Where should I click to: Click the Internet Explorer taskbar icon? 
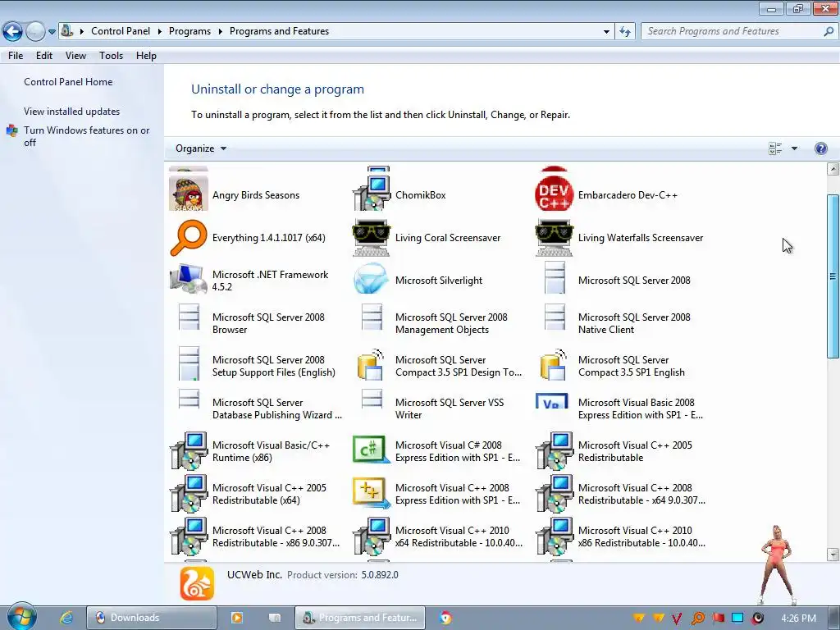66,618
